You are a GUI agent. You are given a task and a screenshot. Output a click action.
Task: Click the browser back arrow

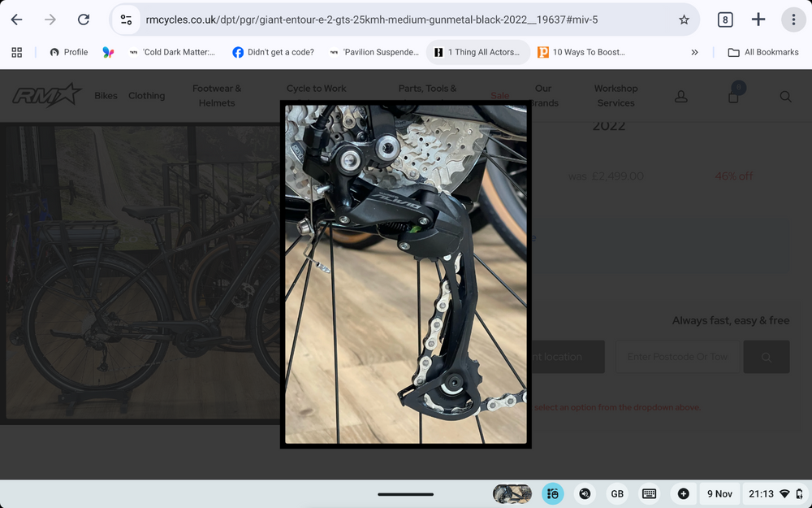[16, 20]
